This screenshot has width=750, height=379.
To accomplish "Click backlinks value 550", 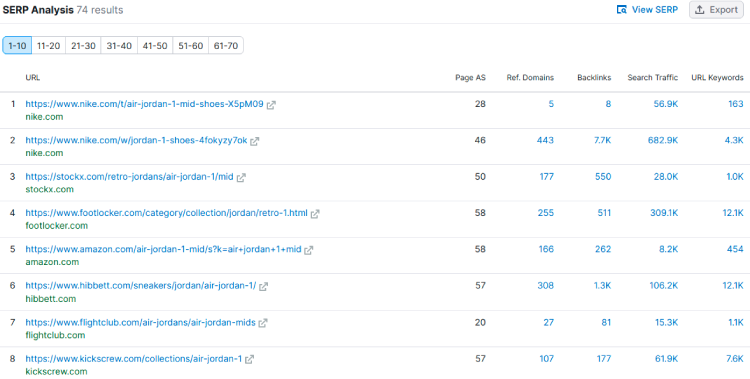I will click(x=603, y=177).
